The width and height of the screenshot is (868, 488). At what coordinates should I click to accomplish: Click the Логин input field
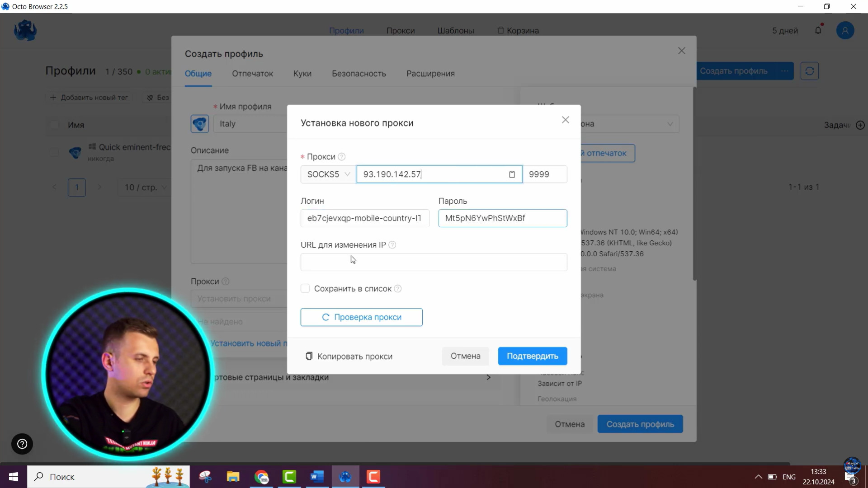tap(365, 218)
